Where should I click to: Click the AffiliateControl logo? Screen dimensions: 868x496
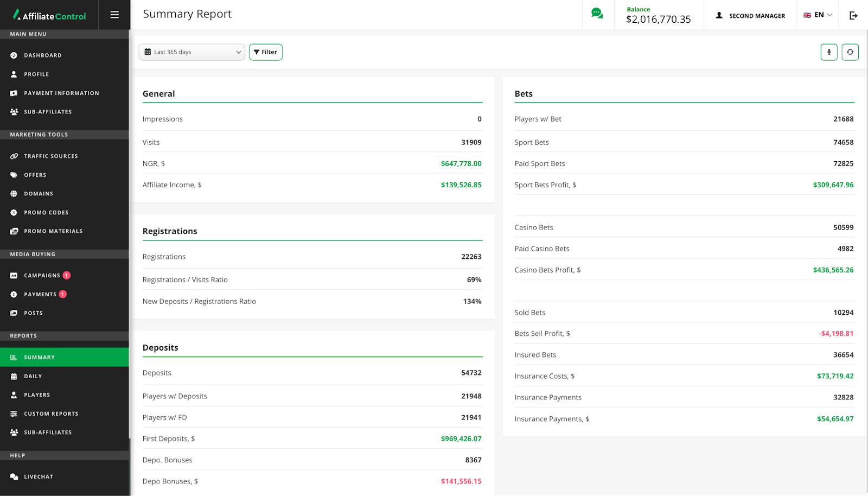click(x=49, y=15)
